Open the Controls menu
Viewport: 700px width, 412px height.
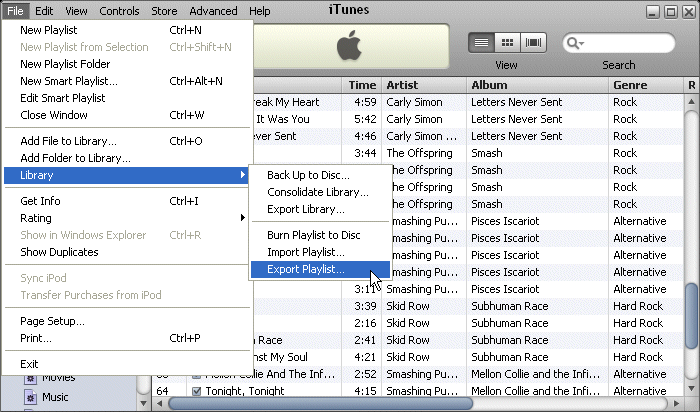119,11
